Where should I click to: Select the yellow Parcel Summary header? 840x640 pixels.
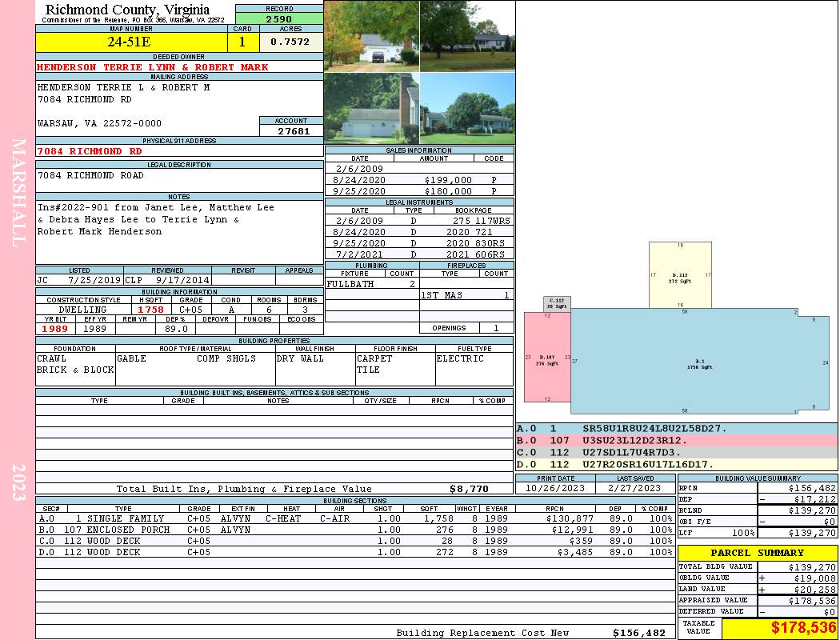tap(757, 553)
